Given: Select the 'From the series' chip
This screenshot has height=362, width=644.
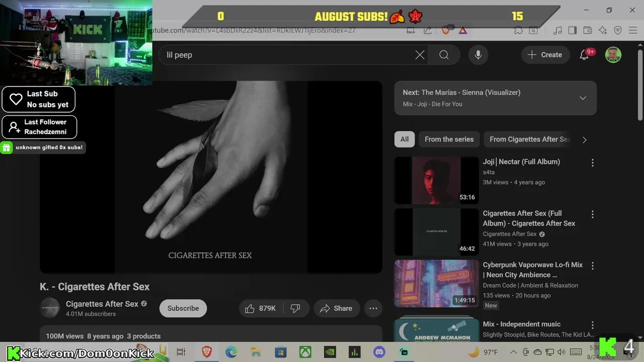Looking at the screenshot, I should click(449, 139).
